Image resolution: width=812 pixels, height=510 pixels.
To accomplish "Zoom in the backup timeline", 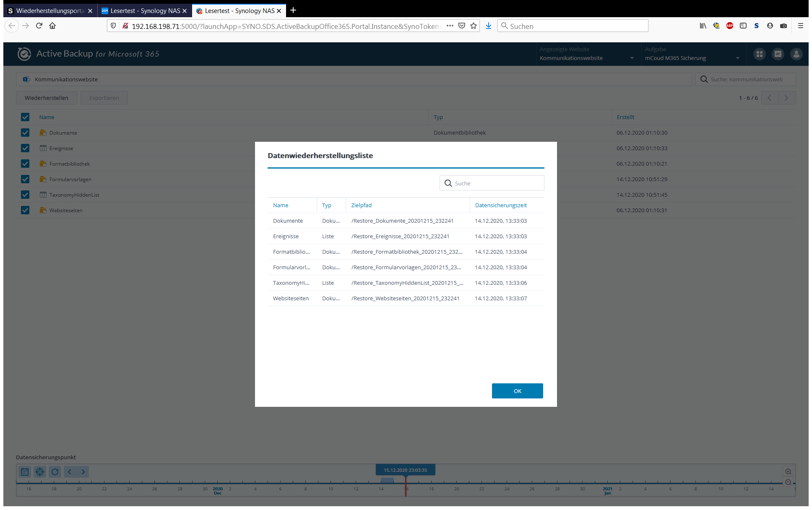I will pos(788,472).
